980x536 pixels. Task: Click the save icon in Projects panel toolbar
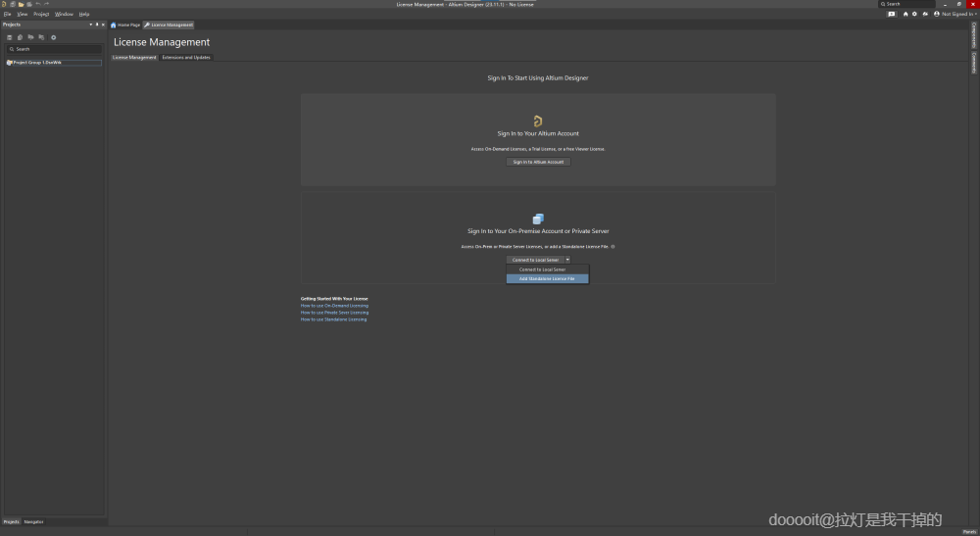point(10,37)
